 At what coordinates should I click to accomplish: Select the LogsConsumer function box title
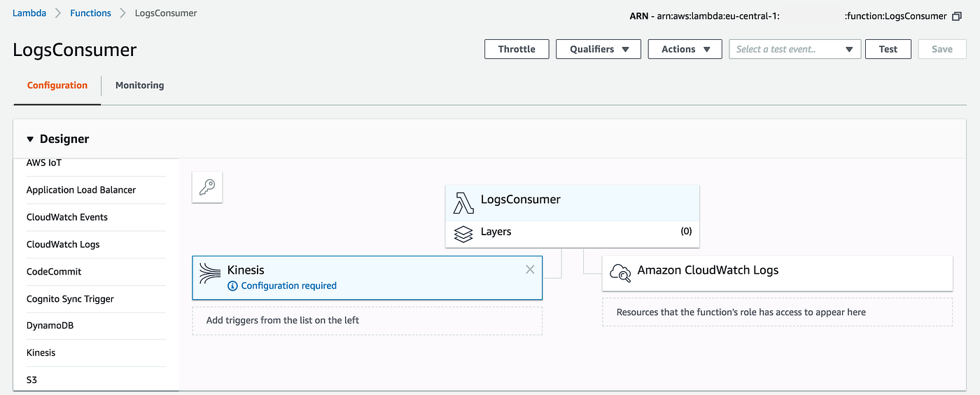520,200
